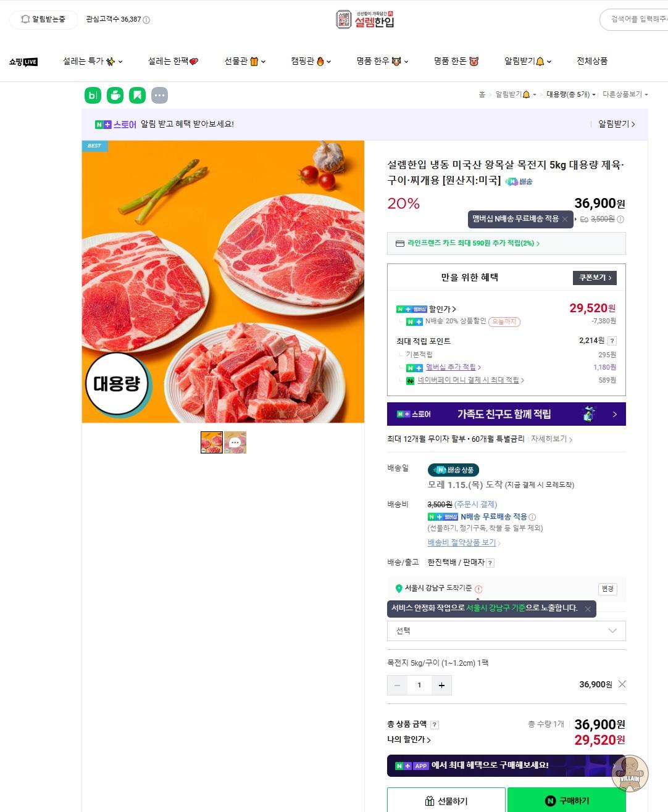This screenshot has width=668, height=812.
Task: Click the 총 상품 금액 help icon
Action: pos(435,725)
